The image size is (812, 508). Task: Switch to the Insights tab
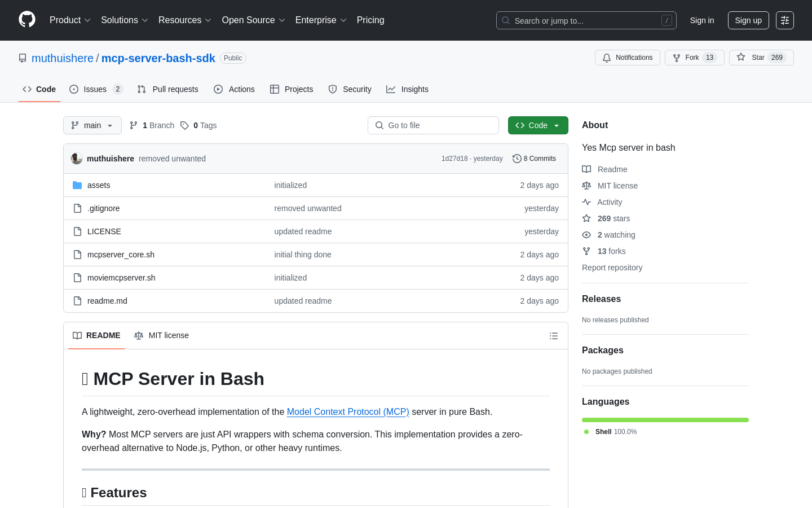(408, 89)
